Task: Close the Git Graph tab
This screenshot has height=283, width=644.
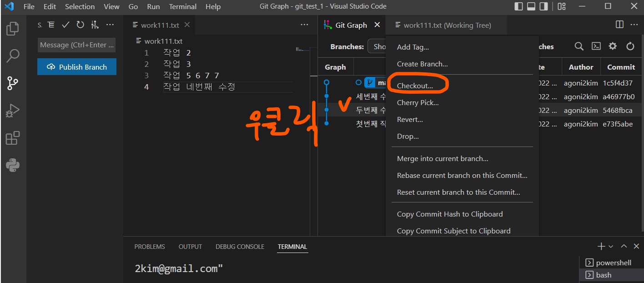Action: (x=377, y=25)
